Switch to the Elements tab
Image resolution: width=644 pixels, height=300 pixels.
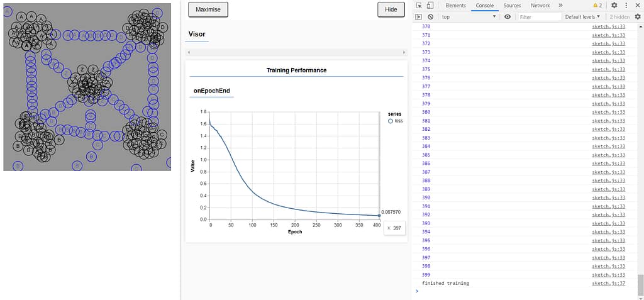(455, 6)
